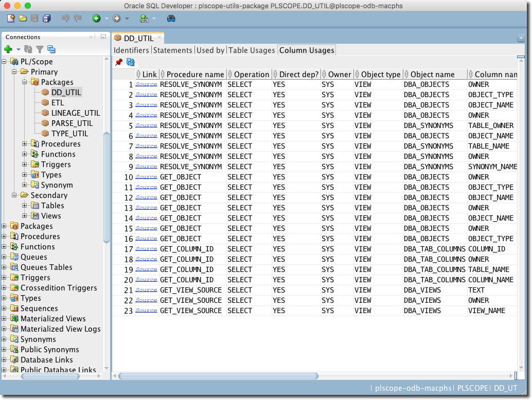Select the ETL package in tree
The image size is (532, 400).
tap(57, 103)
